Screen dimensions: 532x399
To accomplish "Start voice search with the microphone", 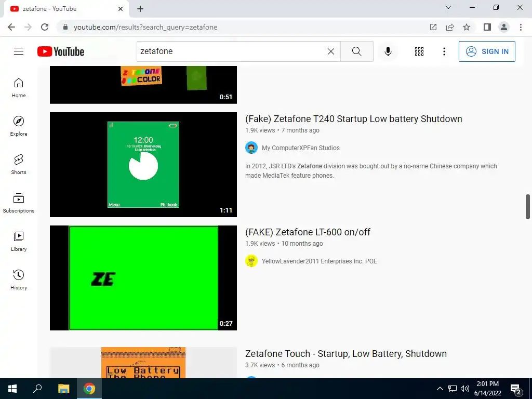I will (x=388, y=51).
